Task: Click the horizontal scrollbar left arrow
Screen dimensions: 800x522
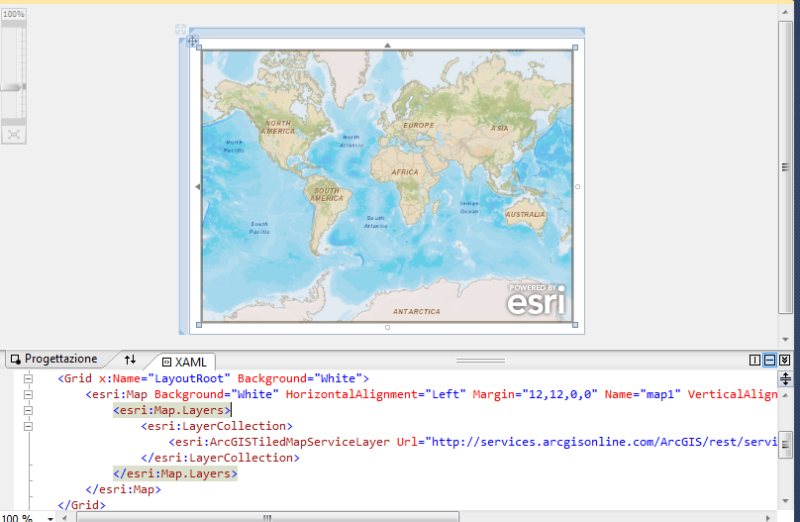Action: 64,518
